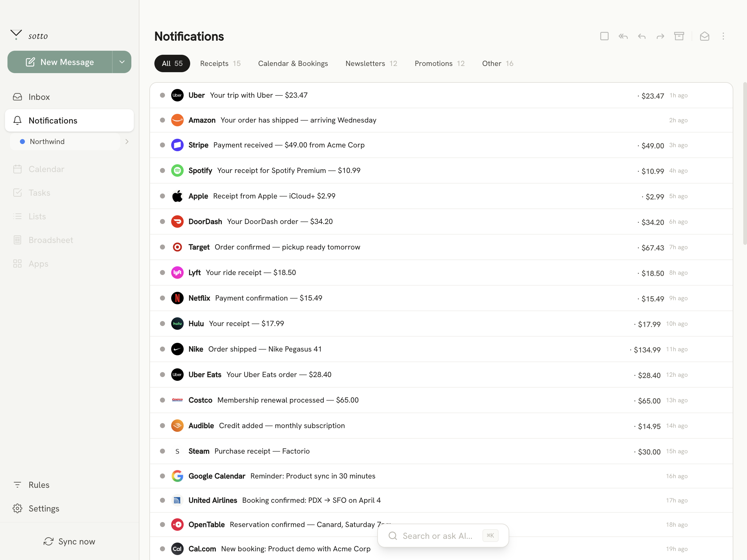
Task: Mark the Netflix payment confirmation as read
Action: pyautogui.click(x=162, y=298)
